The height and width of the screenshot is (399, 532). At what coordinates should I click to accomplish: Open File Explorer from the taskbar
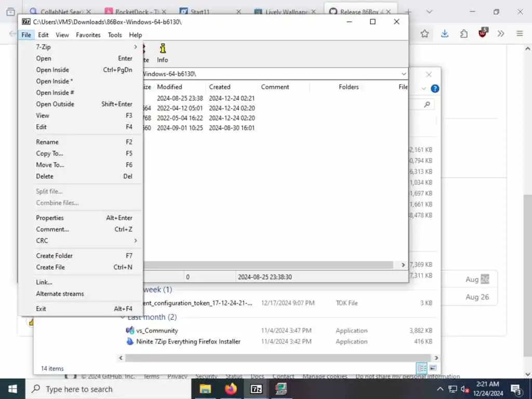(x=205, y=389)
